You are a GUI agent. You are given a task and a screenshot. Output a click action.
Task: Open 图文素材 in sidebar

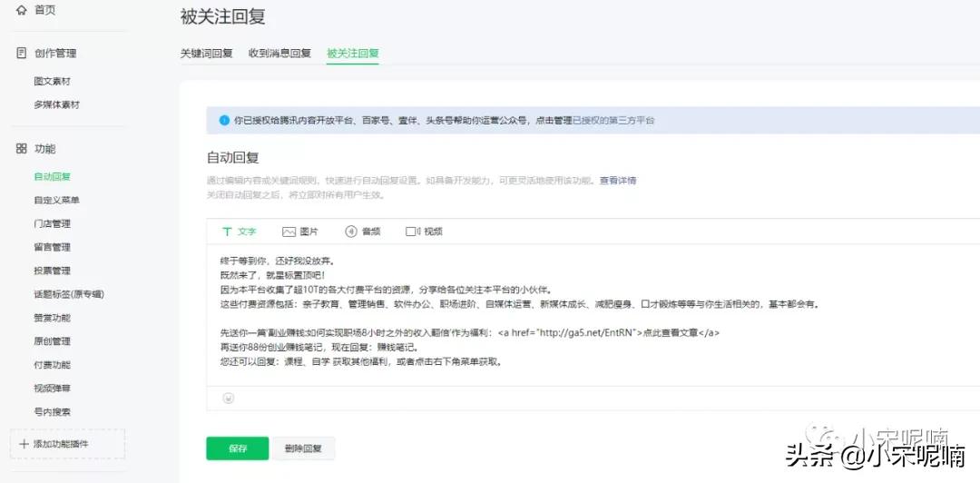point(53,82)
